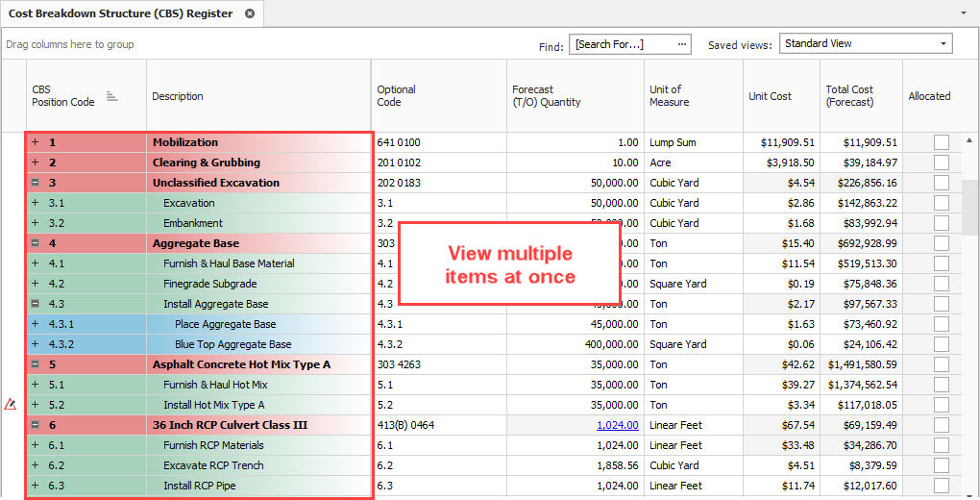
Task: Expand row 3.1 Excavation plus icon
Action: (x=36, y=203)
